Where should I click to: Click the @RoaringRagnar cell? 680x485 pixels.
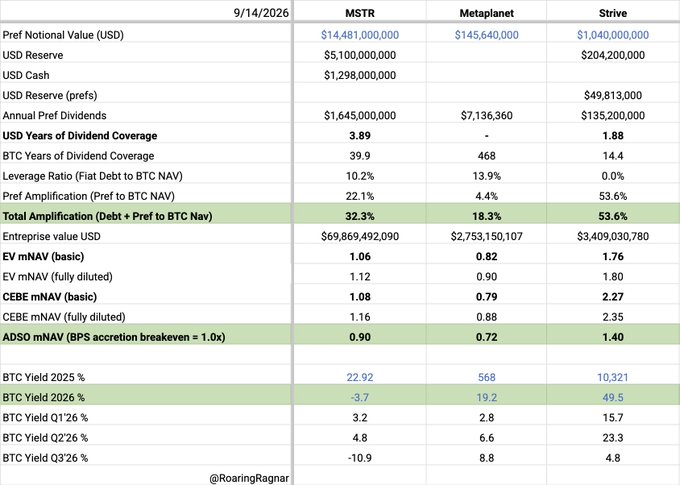249,478
